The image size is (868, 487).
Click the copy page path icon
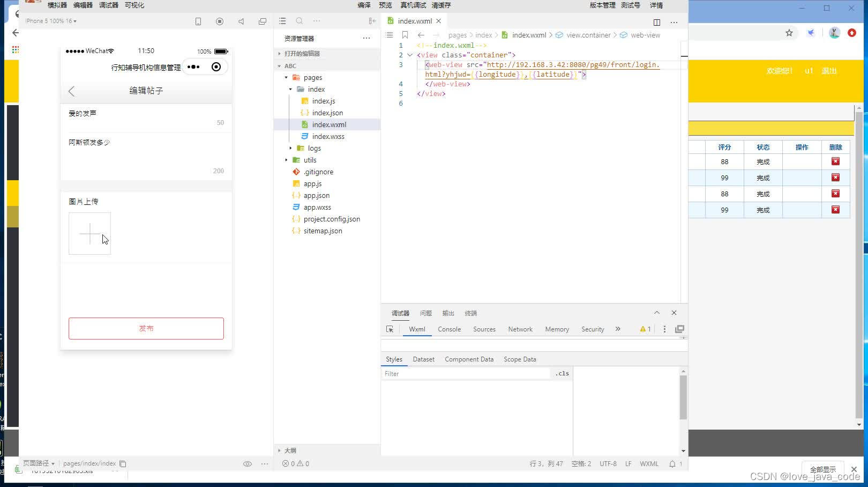[123, 463]
